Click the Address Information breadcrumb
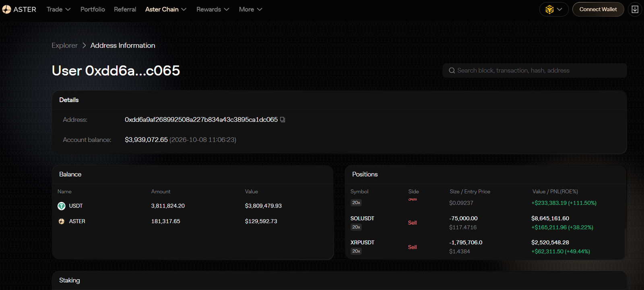 (x=123, y=45)
